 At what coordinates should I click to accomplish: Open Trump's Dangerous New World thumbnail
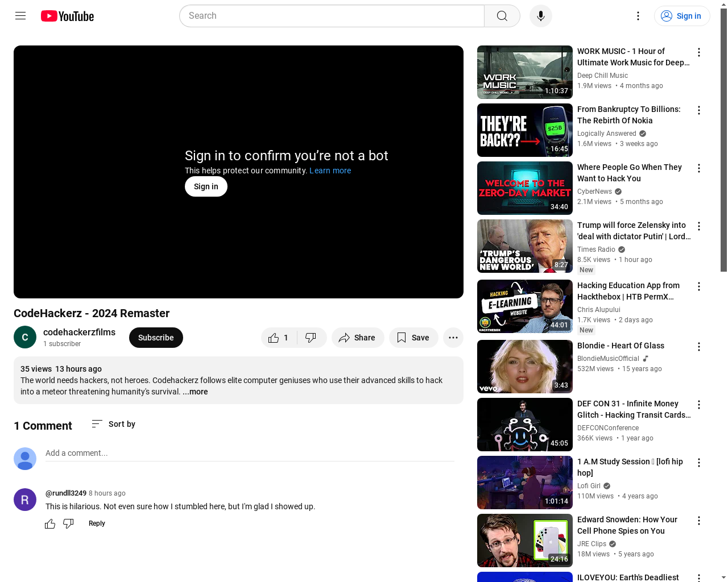click(525, 246)
